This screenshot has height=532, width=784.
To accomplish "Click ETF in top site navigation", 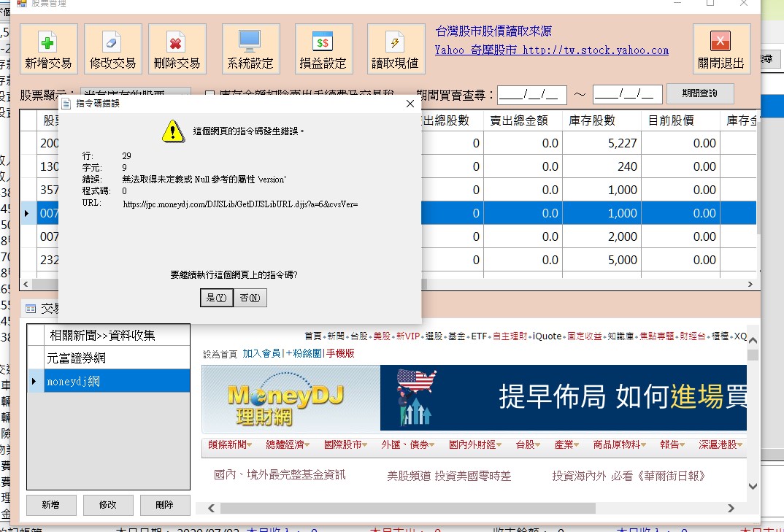I will (x=479, y=336).
